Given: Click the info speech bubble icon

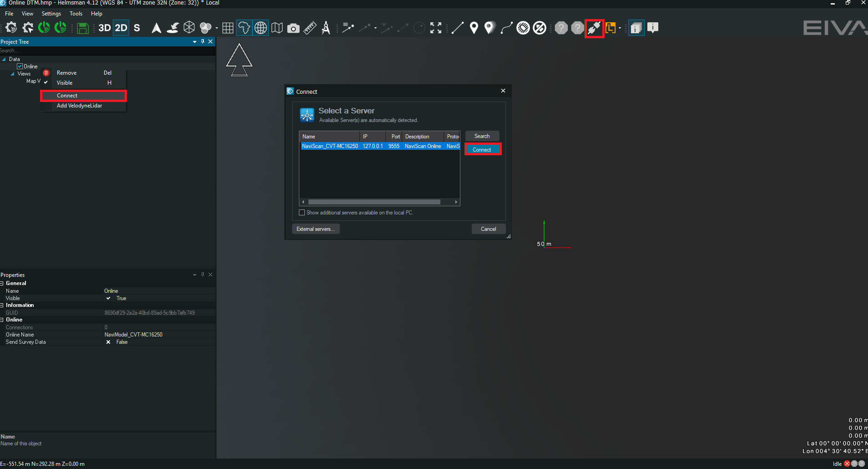Looking at the screenshot, I should [x=653, y=28].
